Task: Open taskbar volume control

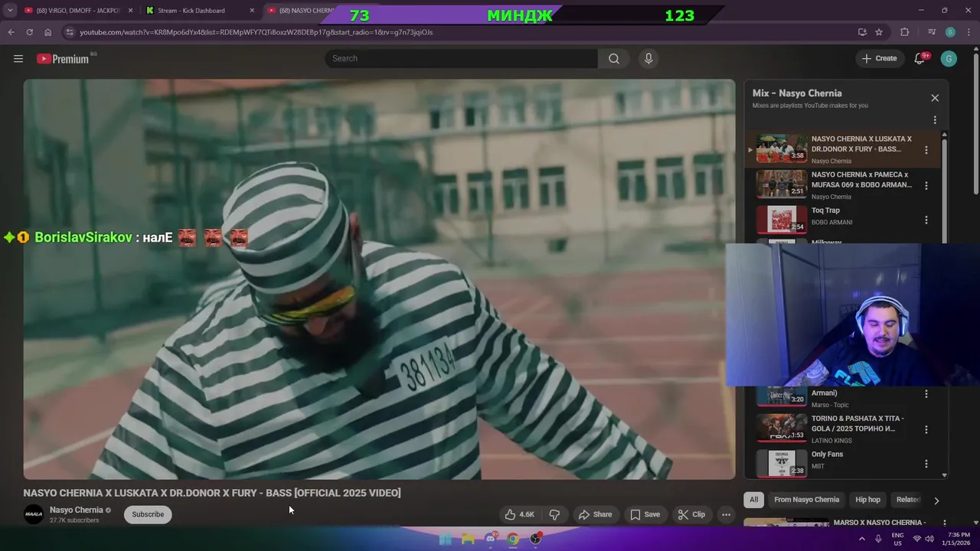Action: coord(929,539)
